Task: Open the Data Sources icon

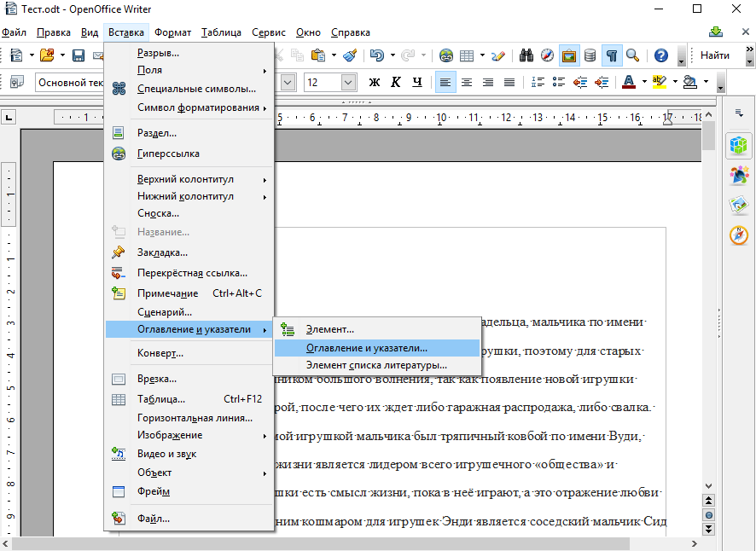Action: (590, 55)
